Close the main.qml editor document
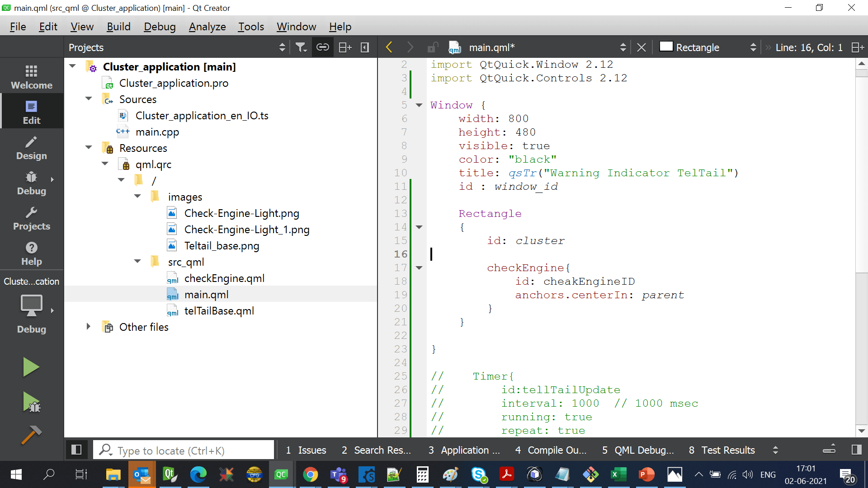Screen dimensions: 868x488 pyautogui.click(x=641, y=47)
